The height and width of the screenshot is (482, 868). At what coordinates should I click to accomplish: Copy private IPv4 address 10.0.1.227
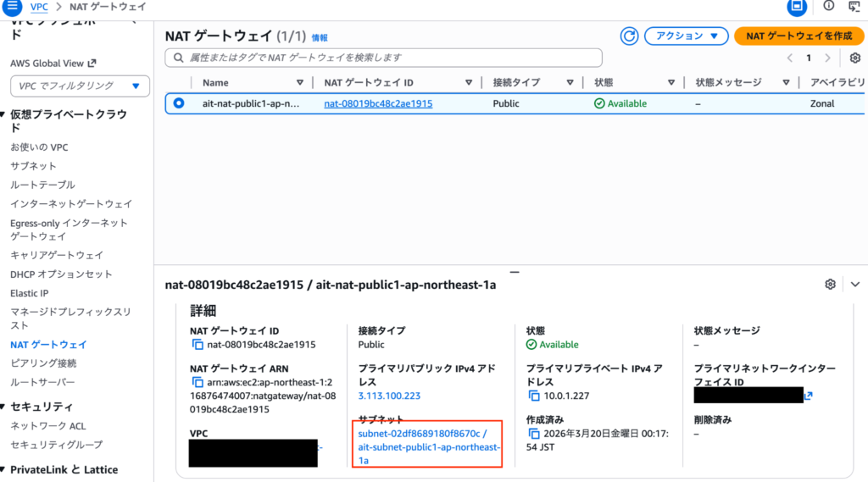pyautogui.click(x=533, y=396)
